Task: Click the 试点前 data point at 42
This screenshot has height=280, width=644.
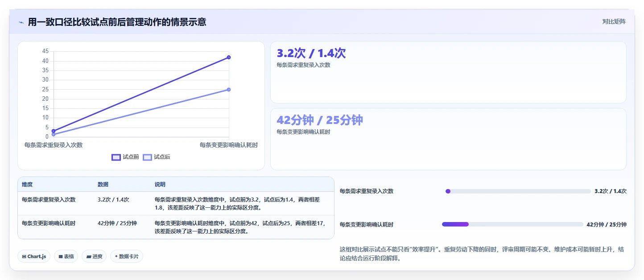Action: [x=229, y=57]
